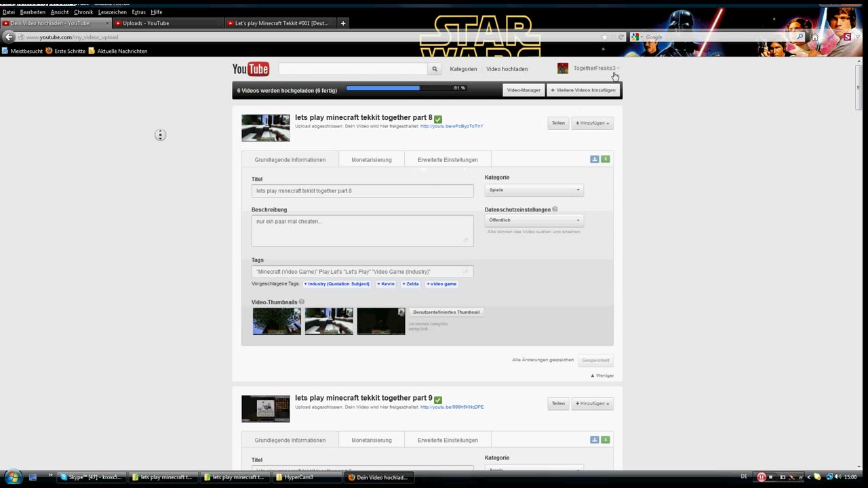Viewport: 868px width, 488px height.
Task: Open the YouTube logo home page
Action: (x=251, y=69)
